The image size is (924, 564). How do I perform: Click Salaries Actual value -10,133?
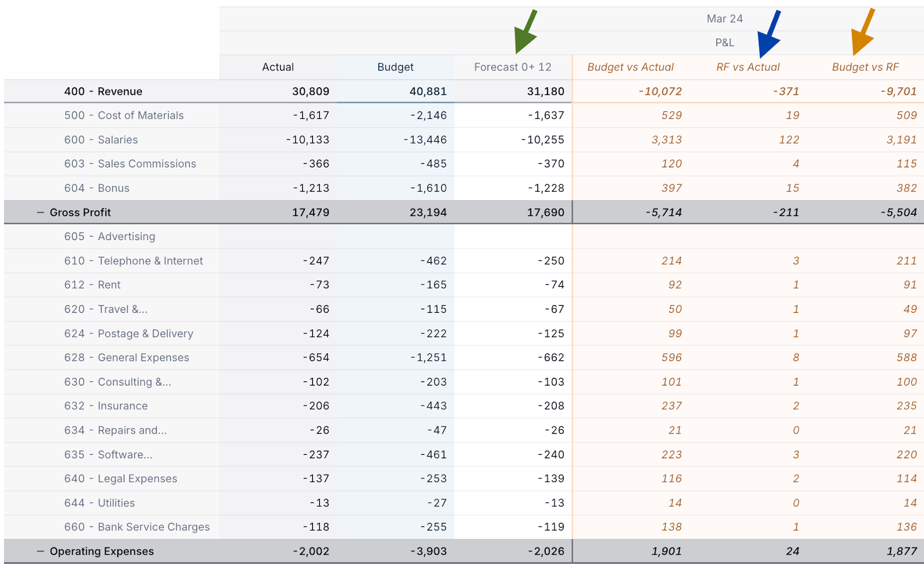307,140
